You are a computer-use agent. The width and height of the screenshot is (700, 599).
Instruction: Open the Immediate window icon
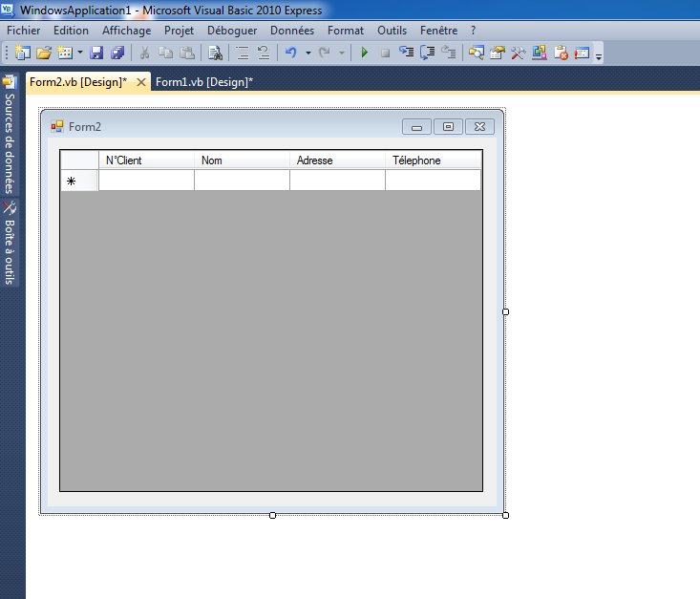pos(582,53)
